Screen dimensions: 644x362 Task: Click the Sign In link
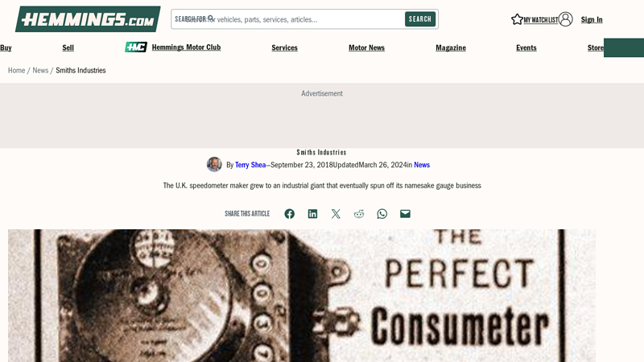[x=592, y=19]
